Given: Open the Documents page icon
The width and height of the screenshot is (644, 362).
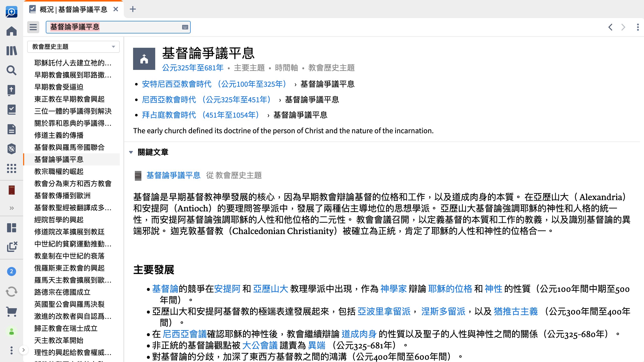Looking at the screenshot, I should coord(12,129).
